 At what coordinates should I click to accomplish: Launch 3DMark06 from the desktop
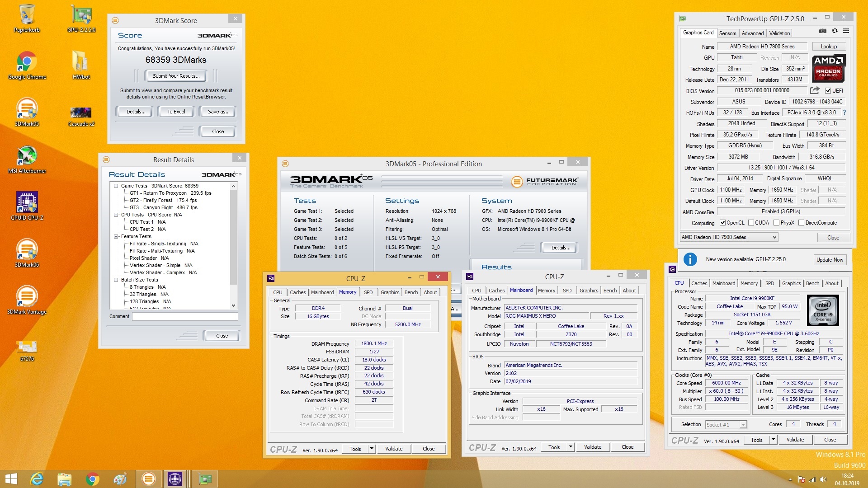pyautogui.click(x=27, y=253)
